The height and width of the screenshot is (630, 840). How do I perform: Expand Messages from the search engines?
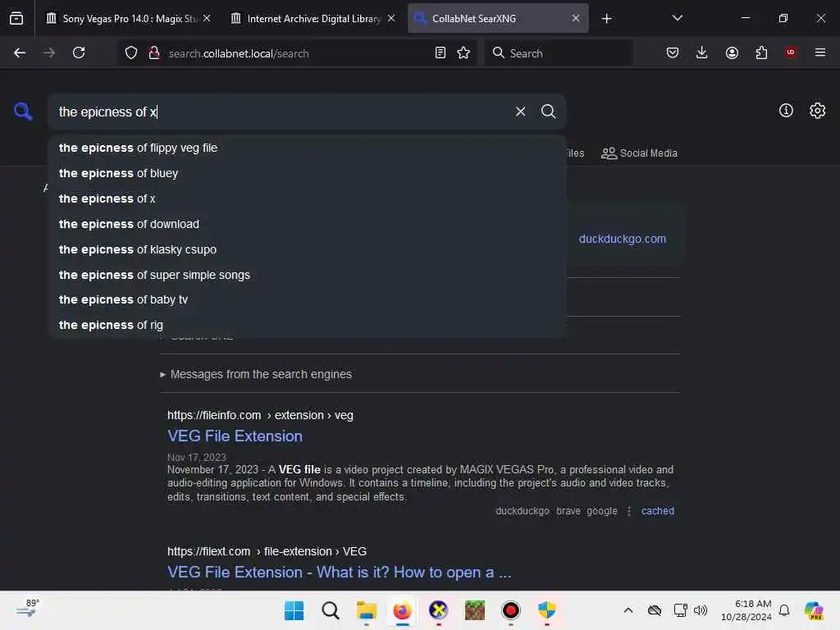coord(256,374)
